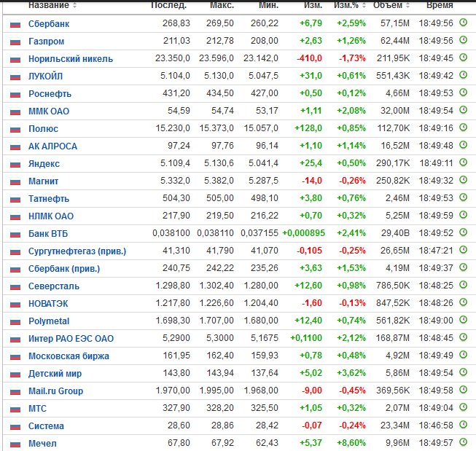Click the clock icon in Mail.ru Group row

click(463, 390)
